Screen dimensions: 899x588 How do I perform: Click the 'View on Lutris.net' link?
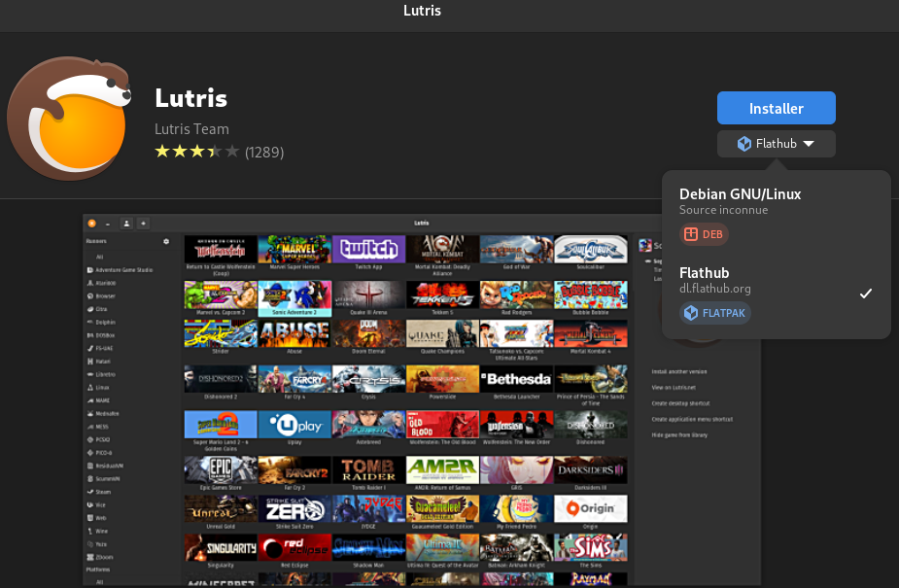674,388
